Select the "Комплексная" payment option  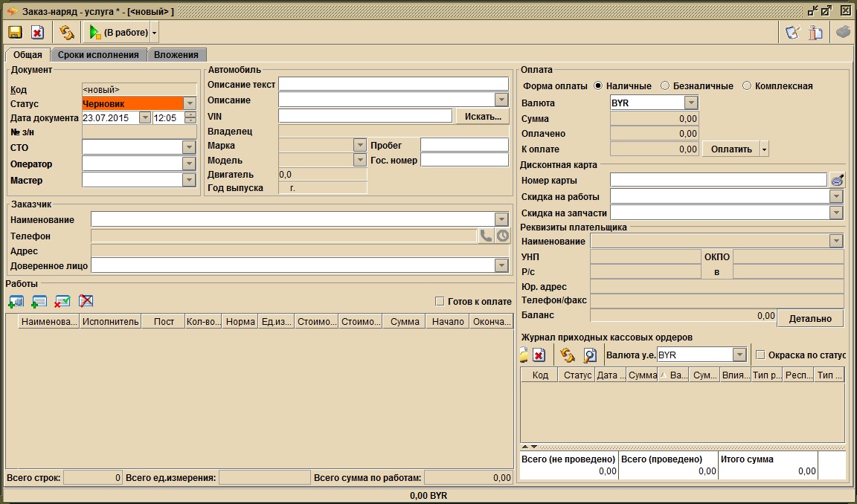747,85
